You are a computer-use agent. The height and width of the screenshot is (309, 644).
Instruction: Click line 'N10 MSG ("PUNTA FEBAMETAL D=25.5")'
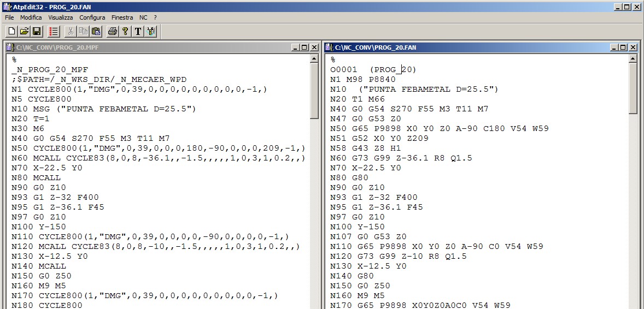pyautogui.click(x=103, y=109)
